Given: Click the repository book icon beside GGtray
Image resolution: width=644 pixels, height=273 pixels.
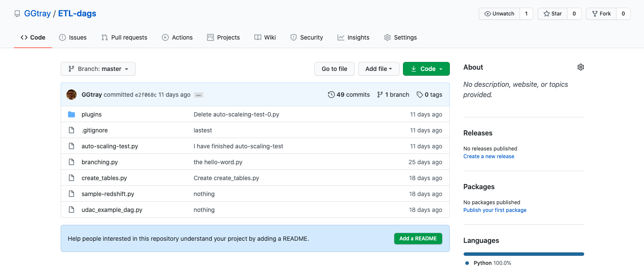Looking at the screenshot, I should click(17, 14).
